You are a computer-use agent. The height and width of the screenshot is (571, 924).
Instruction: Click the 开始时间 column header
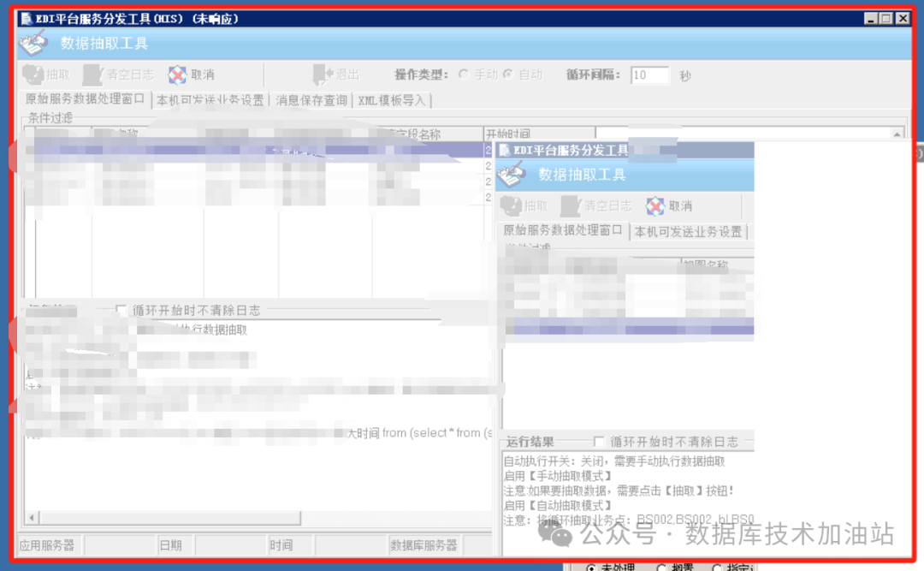click(x=539, y=134)
